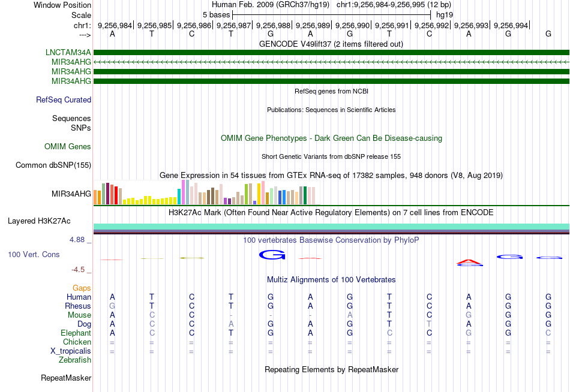Screen dimensions: 570x392
Task: Click the Chicken species label
Action: pyautogui.click(x=77, y=342)
